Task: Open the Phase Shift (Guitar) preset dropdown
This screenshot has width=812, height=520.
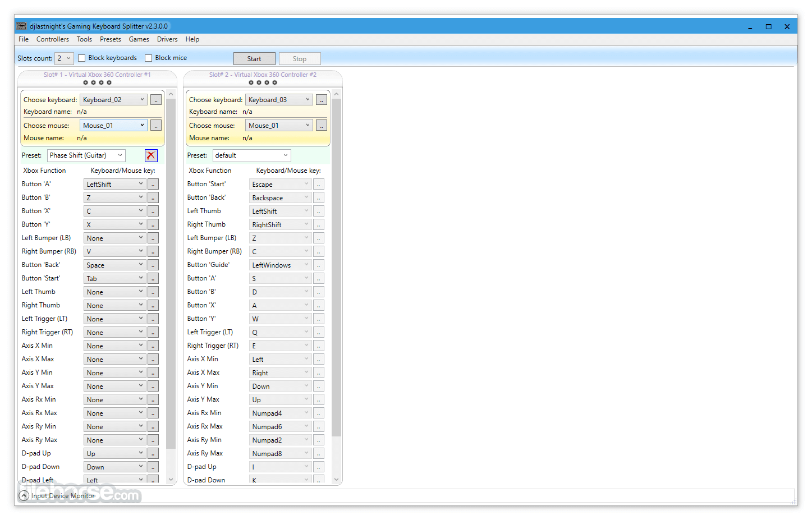Action: coord(86,155)
